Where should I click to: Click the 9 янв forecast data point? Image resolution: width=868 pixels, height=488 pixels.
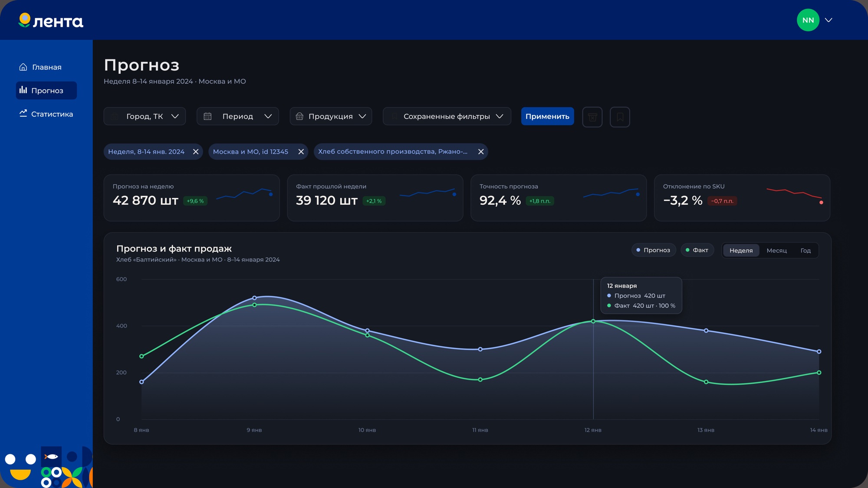(254, 298)
